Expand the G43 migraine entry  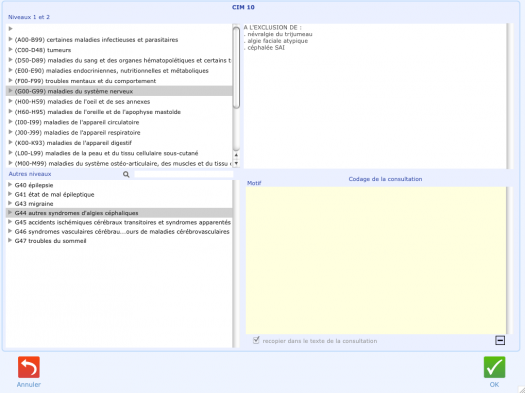(x=10, y=203)
